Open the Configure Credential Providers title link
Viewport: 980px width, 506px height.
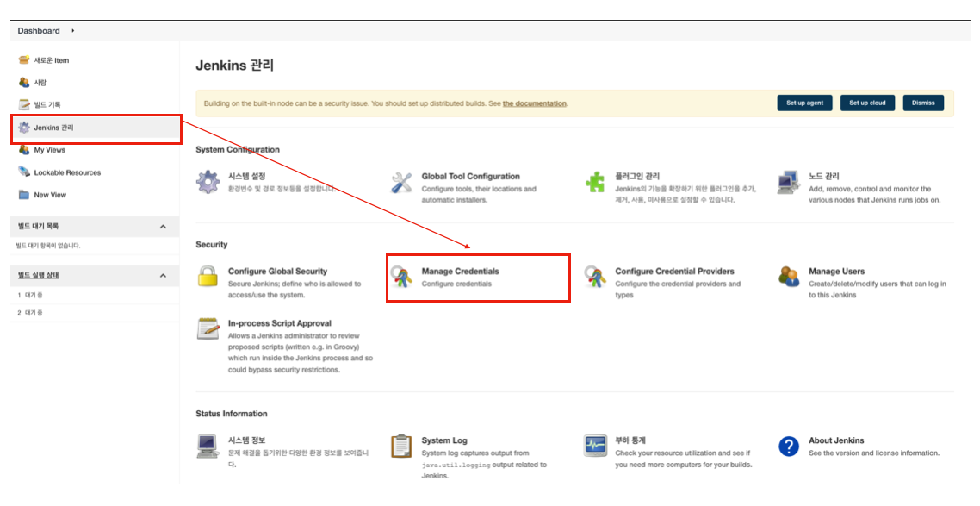(674, 272)
